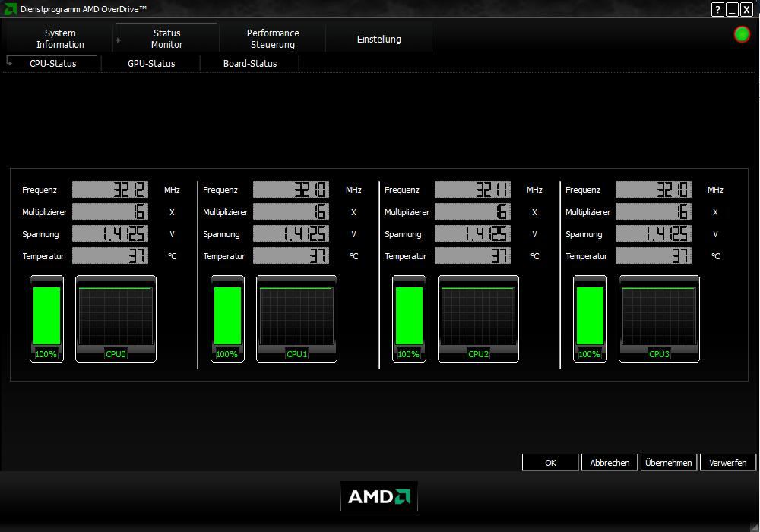760x532 pixels.
Task: Click the CPU2 usage history graph
Action: pos(478,318)
